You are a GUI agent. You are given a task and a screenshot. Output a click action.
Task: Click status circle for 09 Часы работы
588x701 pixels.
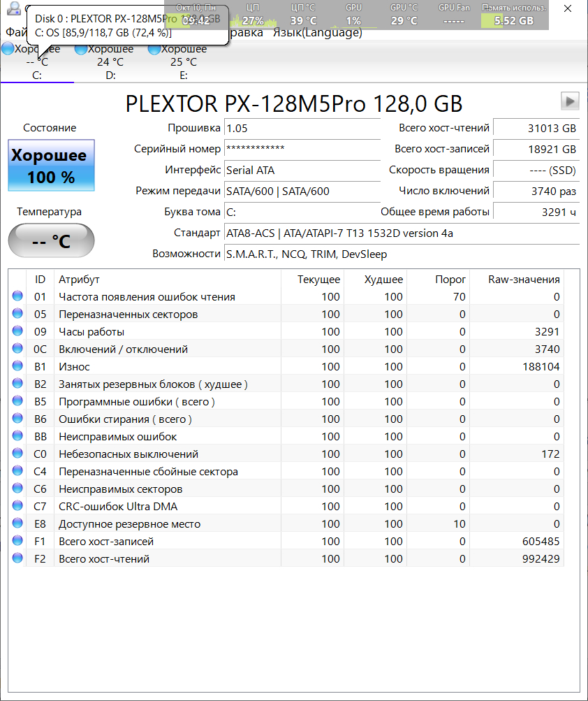pyautogui.click(x=17, y=331)
